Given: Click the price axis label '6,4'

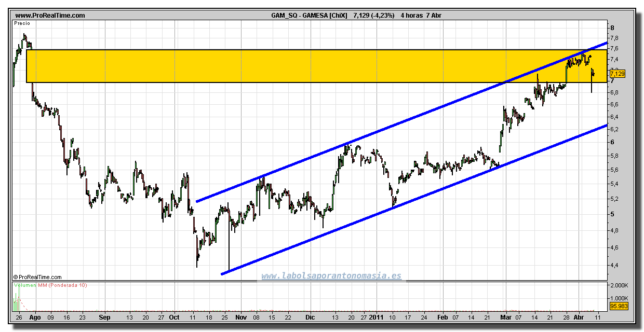Looking at the screenshot, I should tap(614, 116).
